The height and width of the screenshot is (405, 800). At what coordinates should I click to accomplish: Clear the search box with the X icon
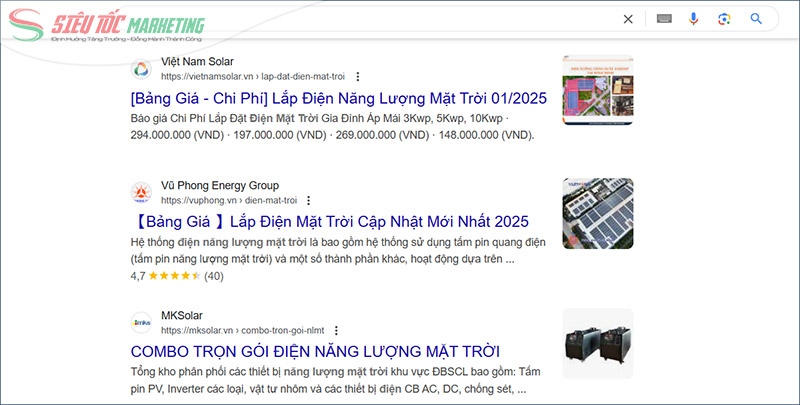tap(628, 19)
